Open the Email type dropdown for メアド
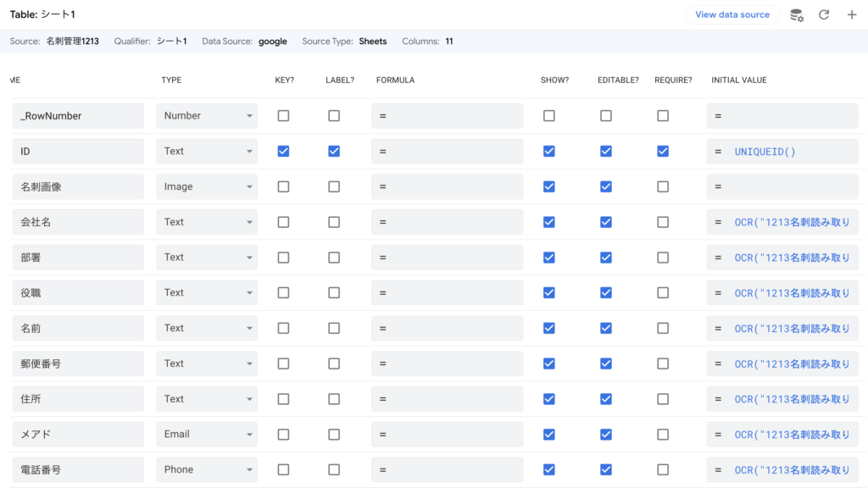The image size is (868, 488). (x=207, y=434)
